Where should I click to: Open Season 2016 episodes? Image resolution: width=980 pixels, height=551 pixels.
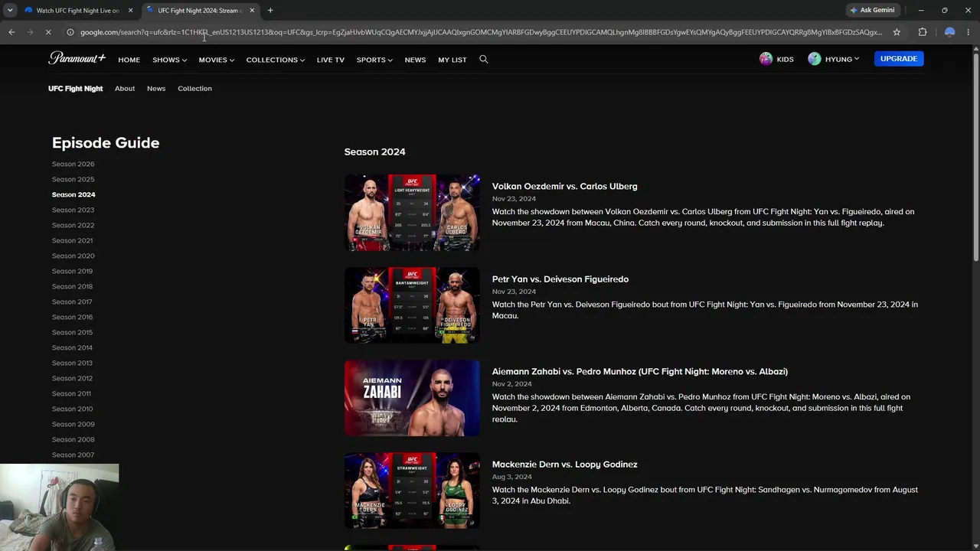(73, 317)
